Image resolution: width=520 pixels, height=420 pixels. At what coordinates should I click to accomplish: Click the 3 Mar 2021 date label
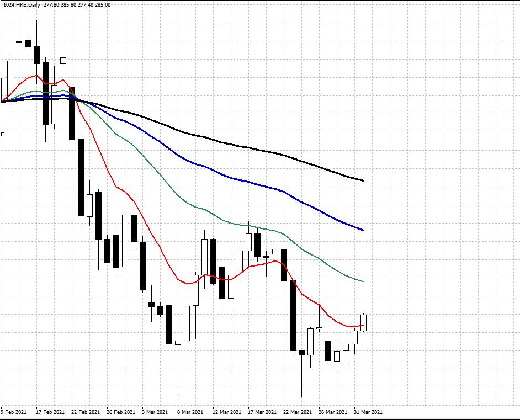tap(155, 412)
